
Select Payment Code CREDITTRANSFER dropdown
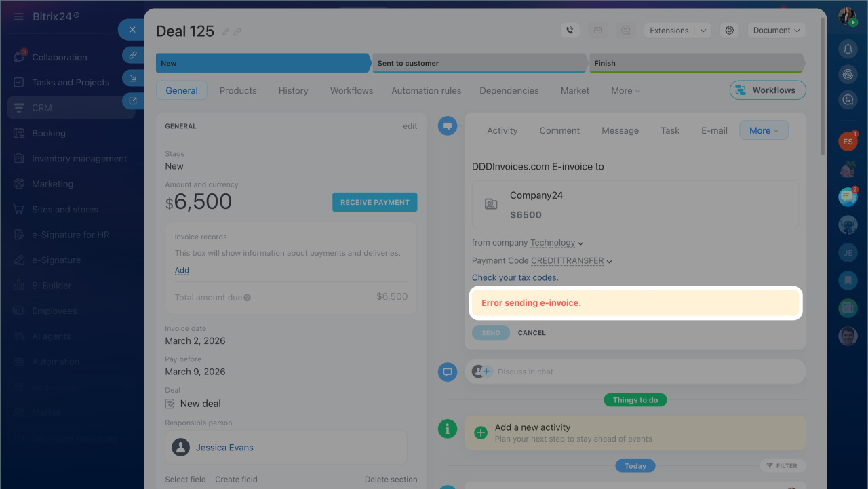[571, 261]
